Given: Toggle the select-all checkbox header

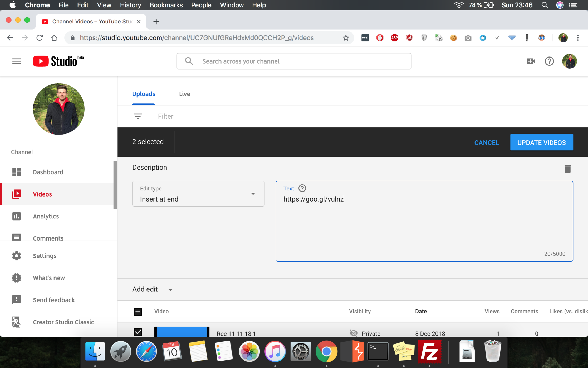Looking at the screenshot, I should tap(138, 311).
